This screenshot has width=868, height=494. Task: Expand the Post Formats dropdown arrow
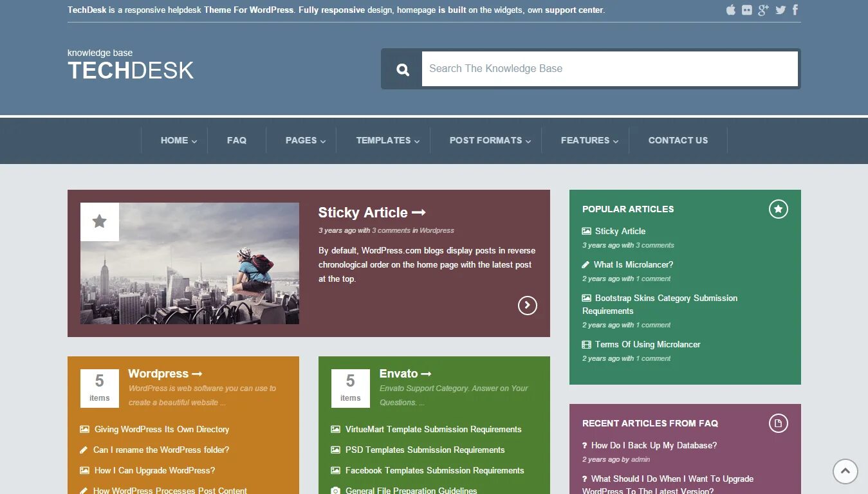(528, 142)
